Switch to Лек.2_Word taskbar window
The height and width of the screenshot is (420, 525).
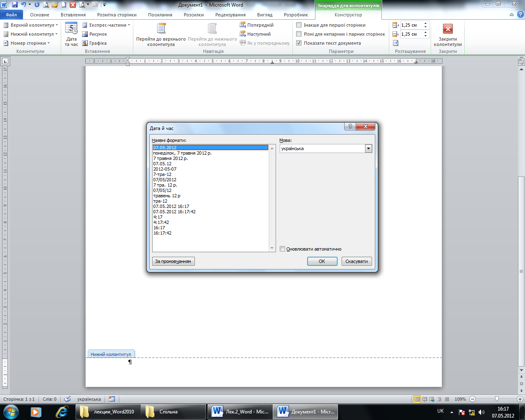point(240,412)
